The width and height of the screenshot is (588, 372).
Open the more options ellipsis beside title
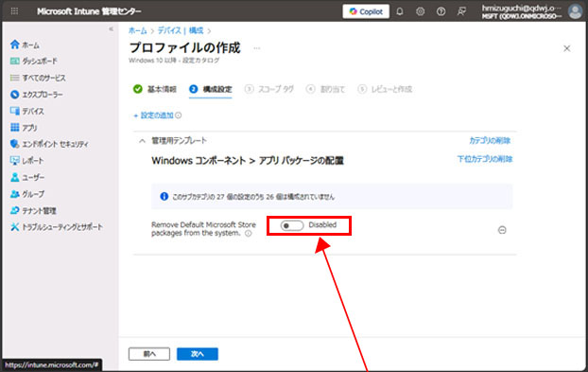coord(257,48)
